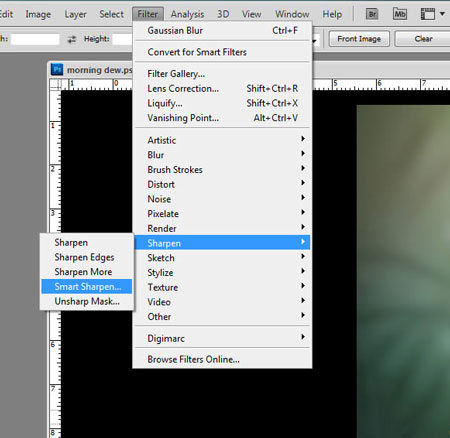Apply Sharpen More filter

(x=87, y=272)
